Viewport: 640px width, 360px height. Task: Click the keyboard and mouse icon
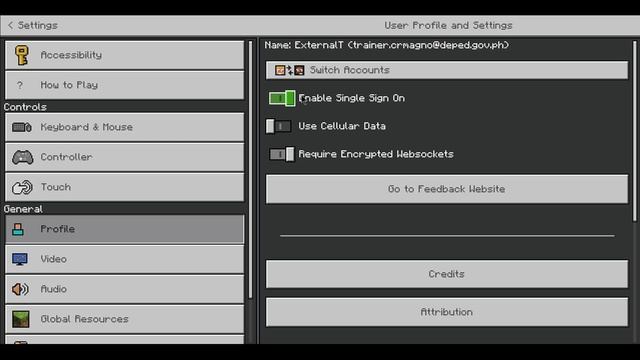(22, 127)
